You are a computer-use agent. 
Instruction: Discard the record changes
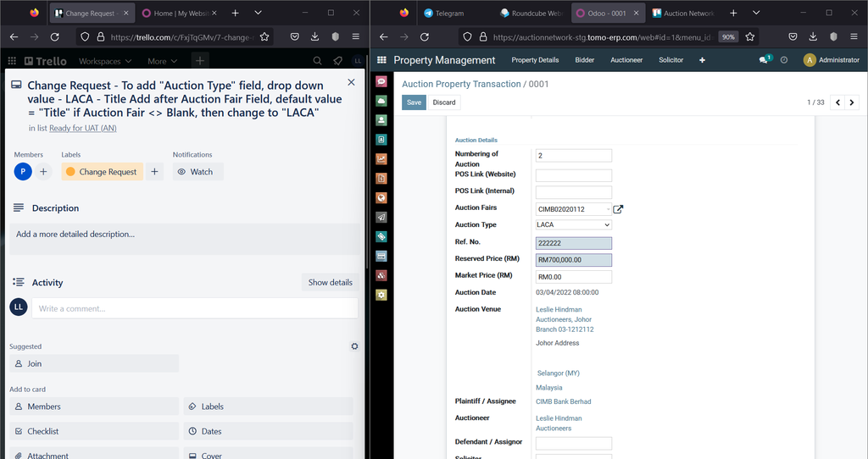(x=444, y=102)
